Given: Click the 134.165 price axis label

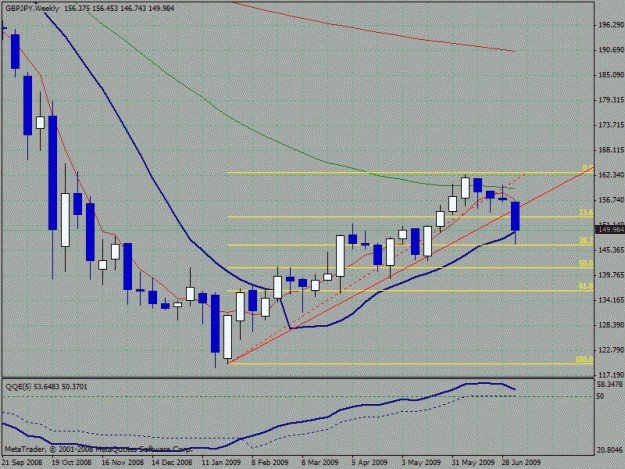Looking at the screenshot, I should (611, 300).
